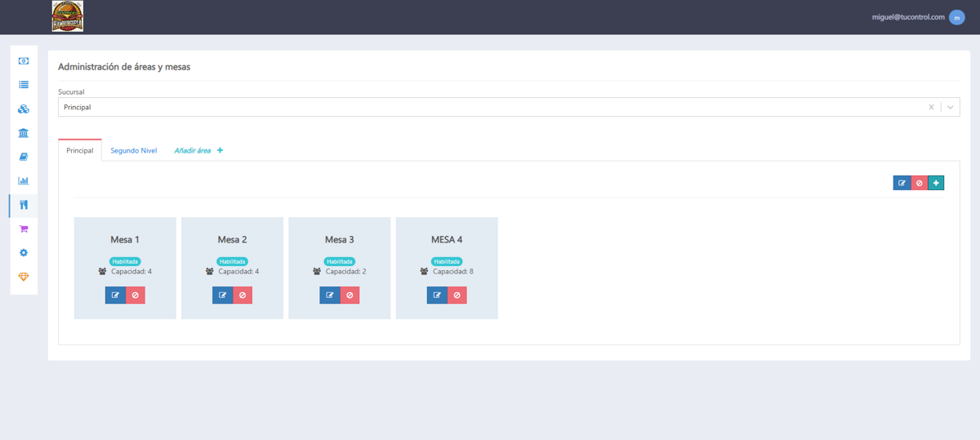The width and height of the screenshot is (980, 440).
Task: Expand the Sucursal dropdown arrow
Action: [x=951, y=107]
